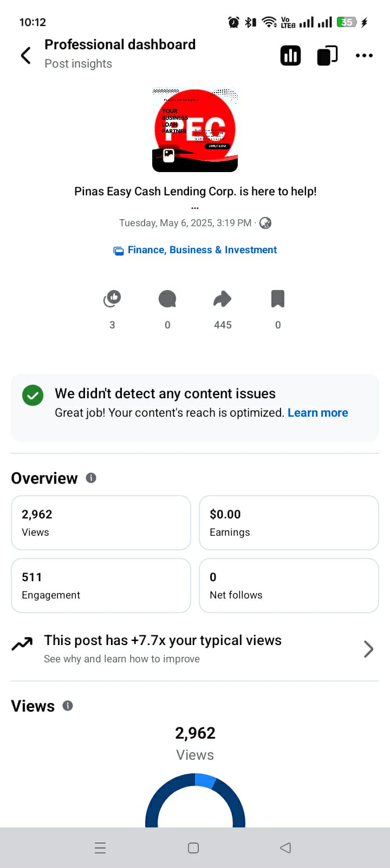Expand the typical views chevron arrow

[368, 649]
